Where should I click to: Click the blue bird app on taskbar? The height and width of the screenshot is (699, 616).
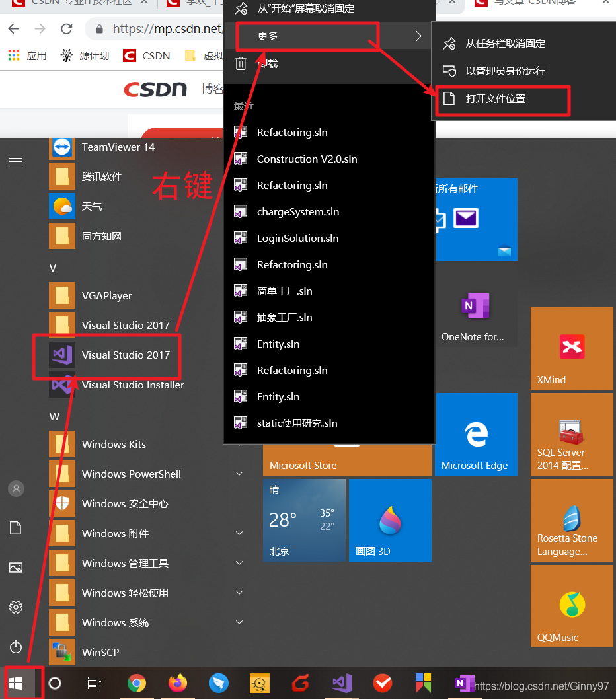(219, 682)
